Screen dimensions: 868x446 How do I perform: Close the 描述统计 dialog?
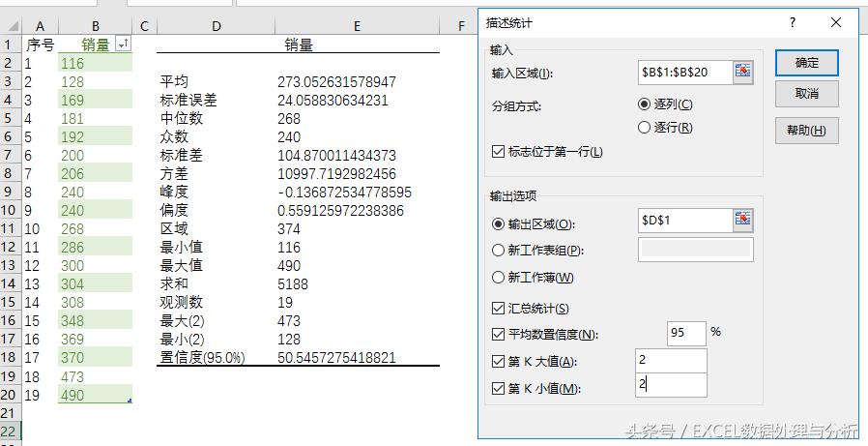click(x=836, y=22)
